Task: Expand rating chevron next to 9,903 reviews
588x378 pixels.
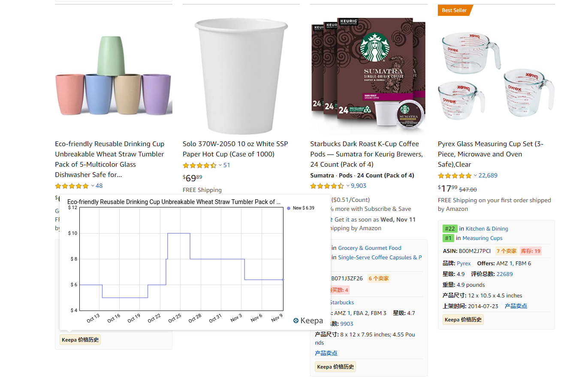Action: [348, 186]
